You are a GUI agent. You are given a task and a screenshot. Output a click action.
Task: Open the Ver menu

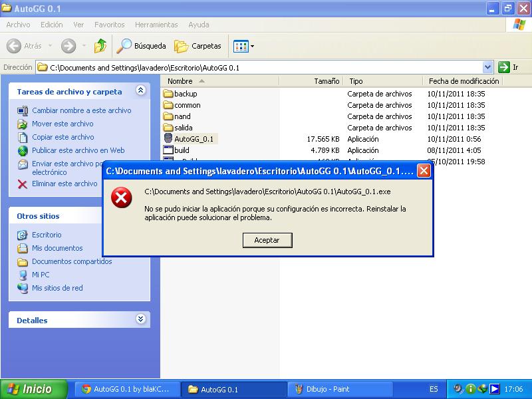click(x=78, y=25)
